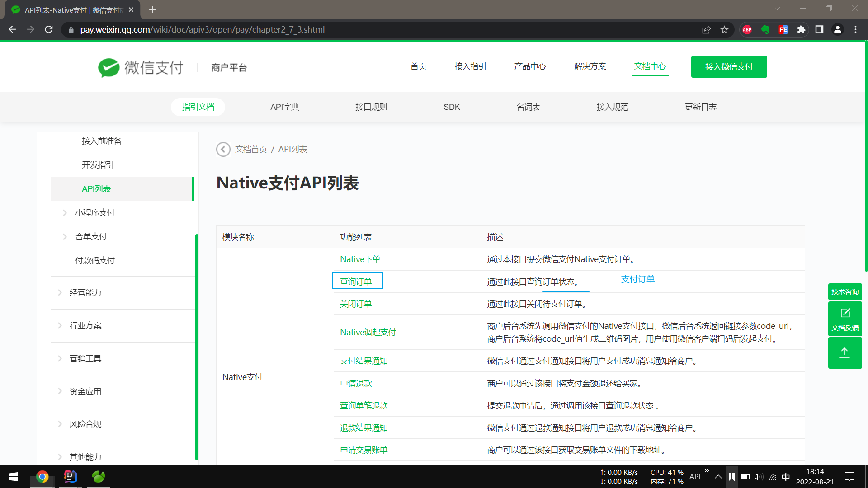Switch to the SDK tab
This screenshot has width=868, height=488.
(x=452, y=107)
